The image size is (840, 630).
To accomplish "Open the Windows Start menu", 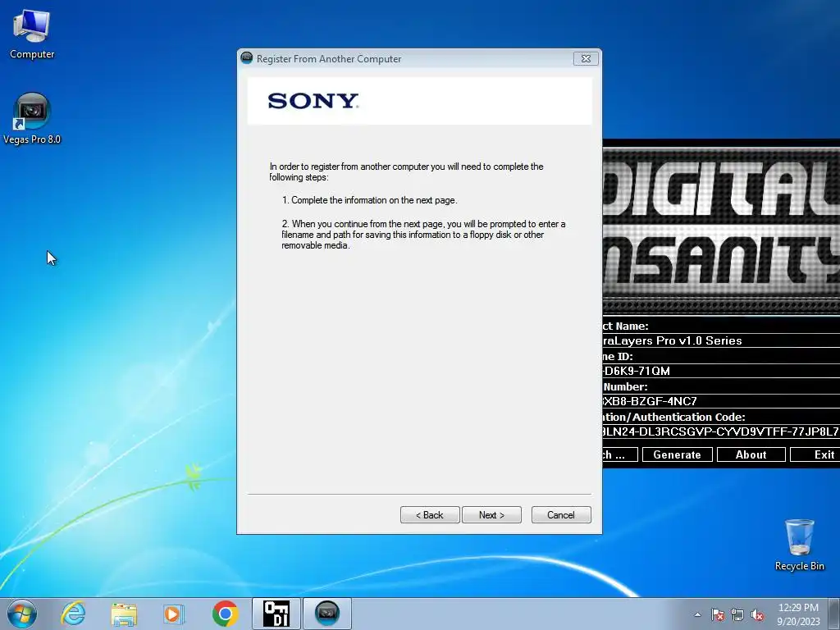I will coord(21,614).
